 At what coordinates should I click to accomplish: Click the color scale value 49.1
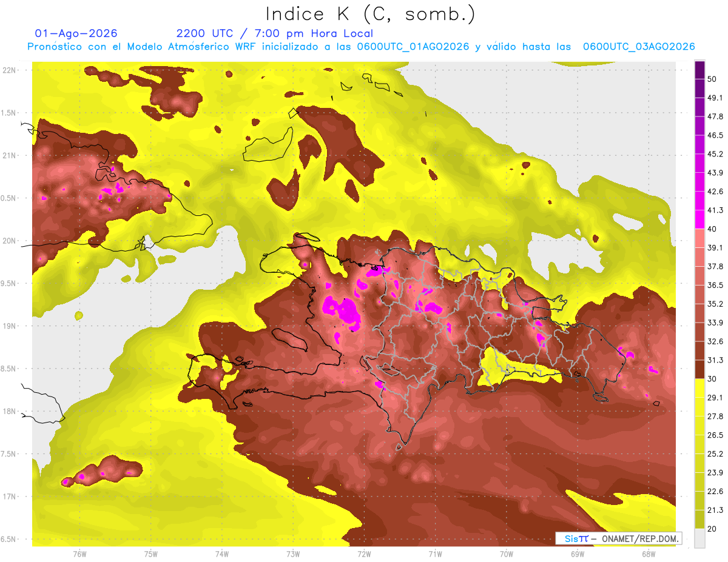tap(716, 98)
